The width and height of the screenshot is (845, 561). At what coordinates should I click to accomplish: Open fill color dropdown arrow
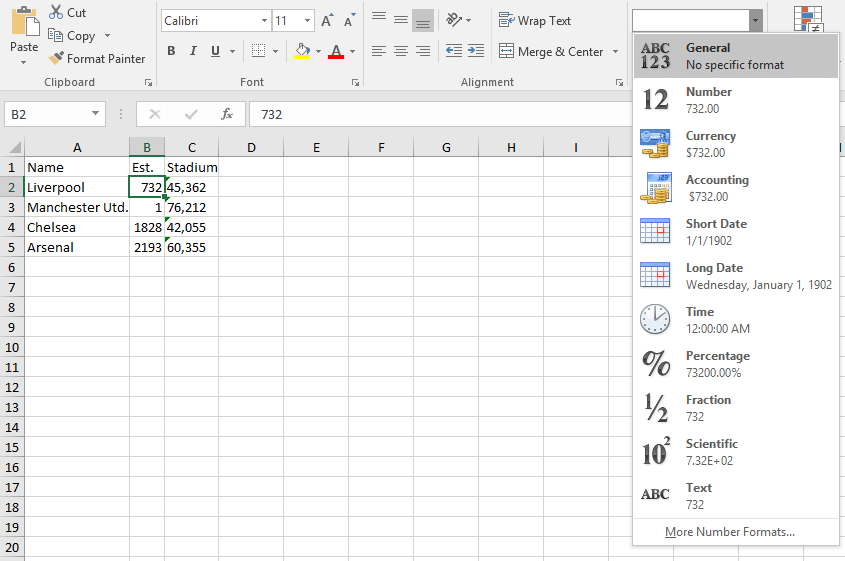click(x=318, y=52)
